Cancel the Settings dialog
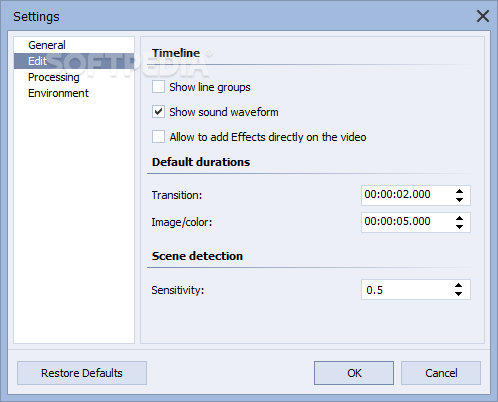The width and height of the screenshot is (498, 402). 441,373
